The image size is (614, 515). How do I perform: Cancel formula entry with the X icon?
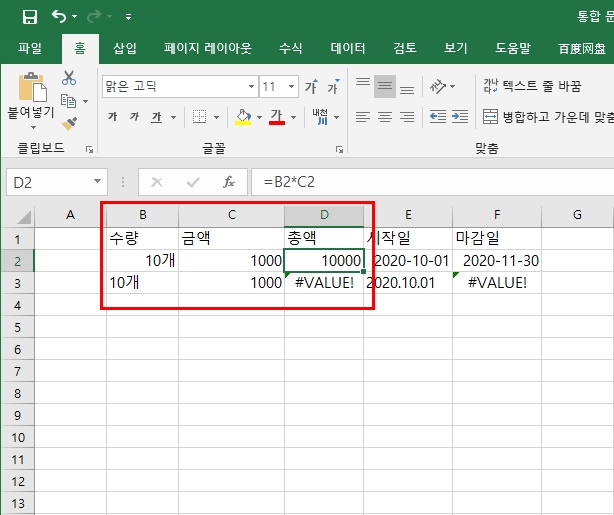click(x=157, y=182)
